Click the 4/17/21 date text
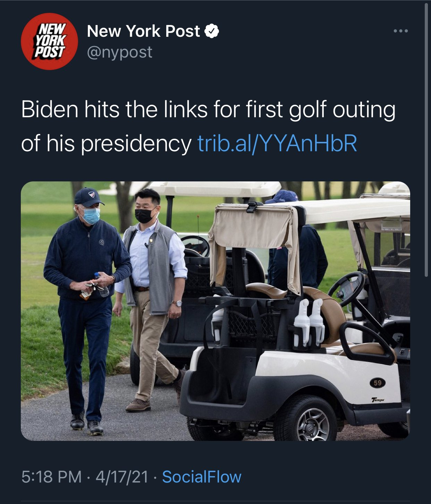This screenshot has height=504, width=431. pyautogui.click(x=122, y=477)
